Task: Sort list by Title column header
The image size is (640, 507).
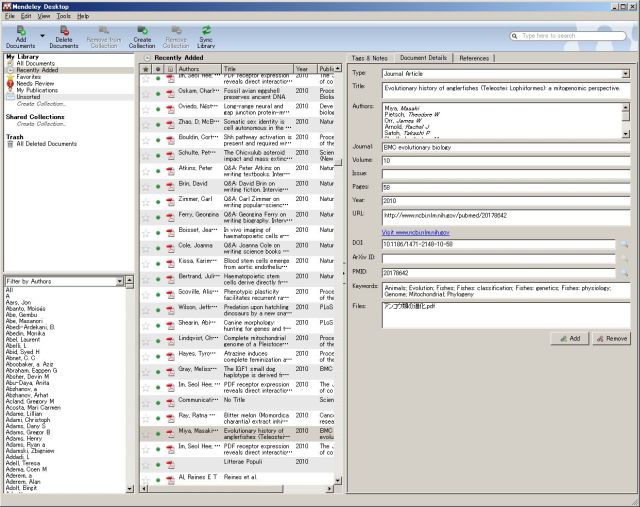Action: tap(258, 69)
